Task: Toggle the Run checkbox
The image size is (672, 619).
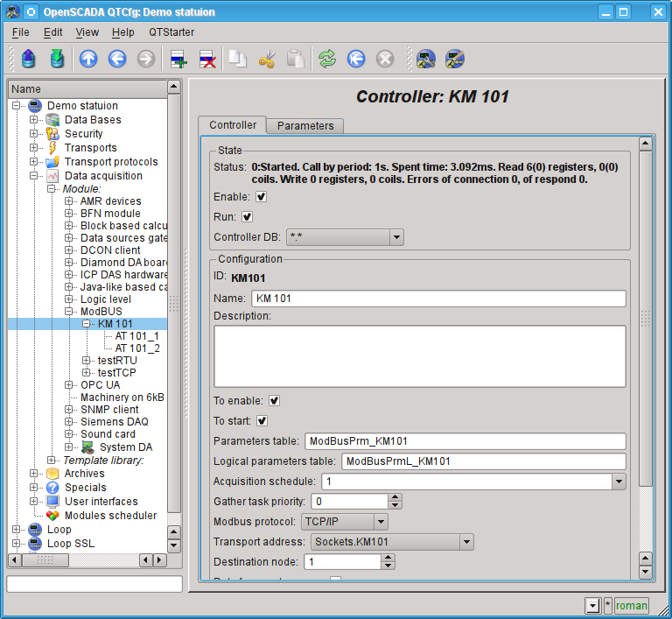Action: pos(247,217)
